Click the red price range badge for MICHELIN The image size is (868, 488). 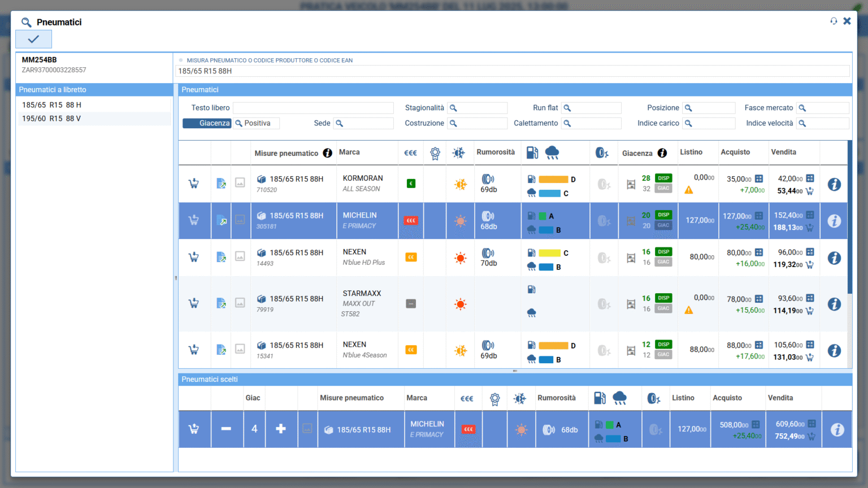click(x=411, y=220)
